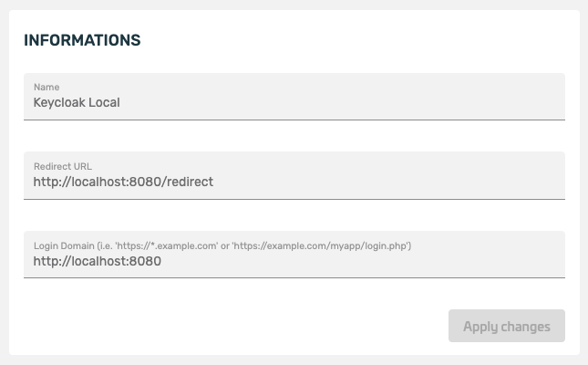Click the 'http://localhost:8080/redirect' value
This screenshot has height=365, width=588.
pyautogui.click(x=123, y=182)
